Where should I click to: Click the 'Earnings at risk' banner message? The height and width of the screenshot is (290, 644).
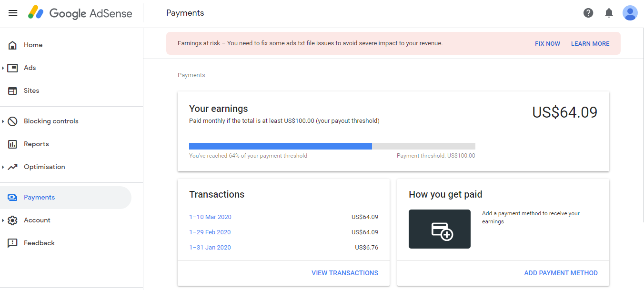point(310,43)
